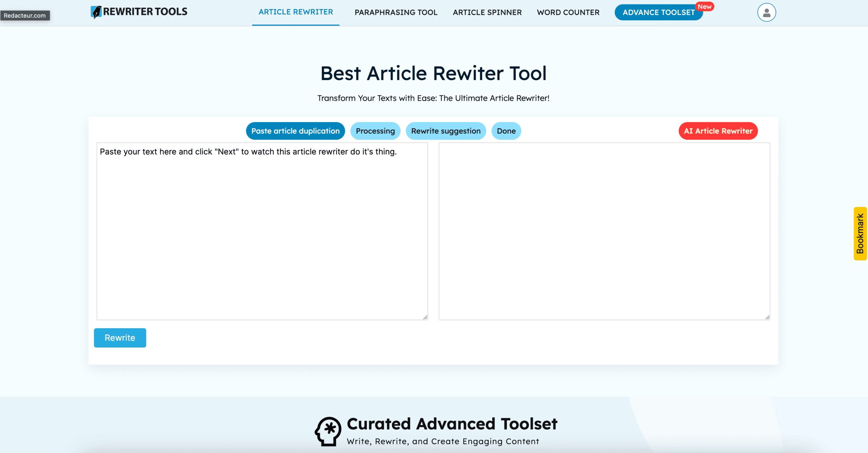Open Article Spinner from navigation
Viewport: 868px width, 453px height.
click(487, 13)
